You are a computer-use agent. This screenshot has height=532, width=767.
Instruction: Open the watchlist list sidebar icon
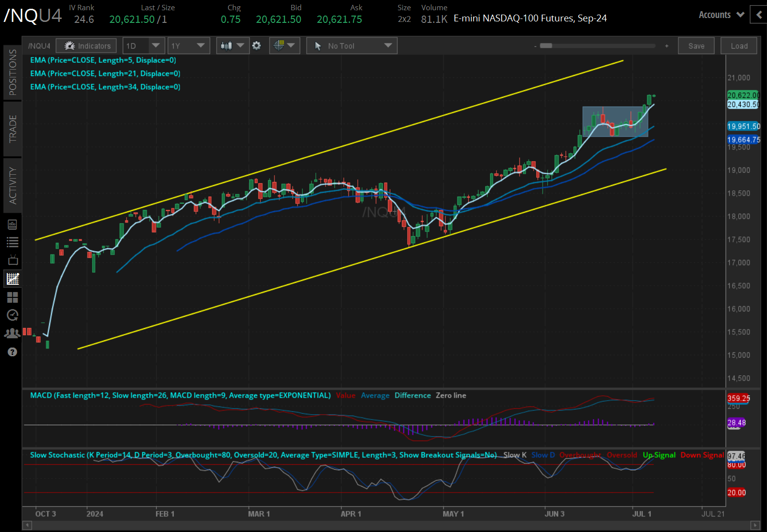13,242
